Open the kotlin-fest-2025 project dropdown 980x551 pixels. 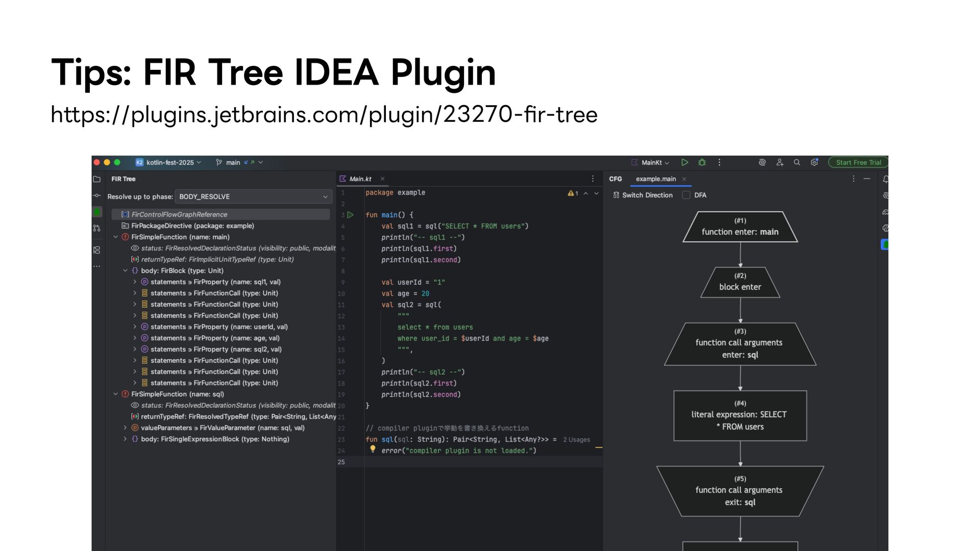point(169,162)
